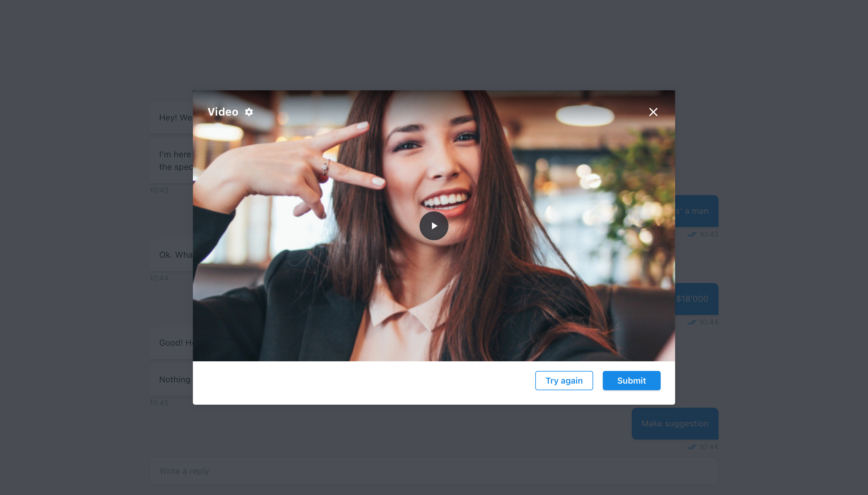Submit the recorded video
Image resolution: width=868 pixels, height=495 pixels.
[631, 380]
